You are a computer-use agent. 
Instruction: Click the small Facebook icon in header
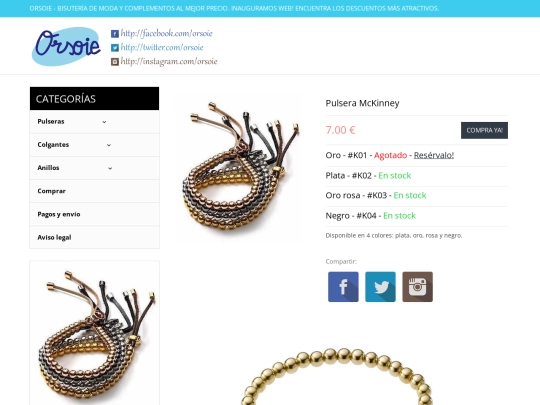115,34
